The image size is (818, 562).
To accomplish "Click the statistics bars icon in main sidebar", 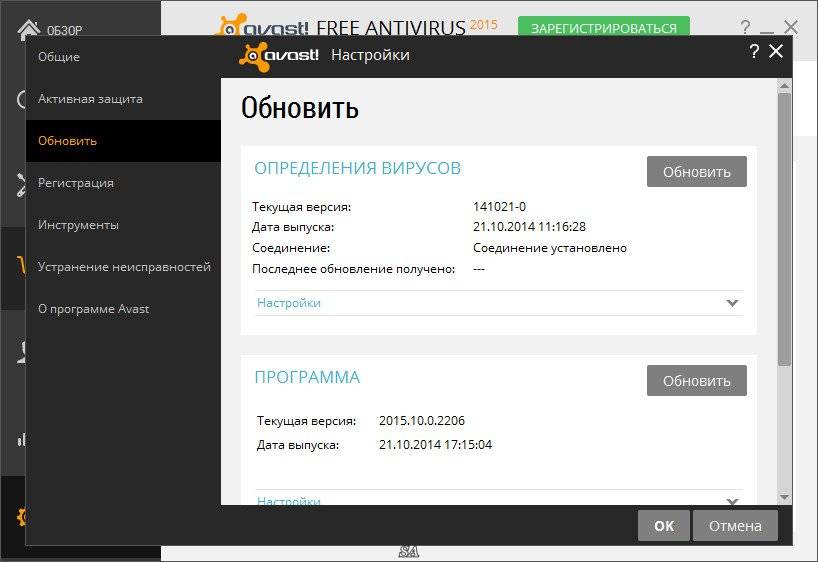I will (21, 439).
